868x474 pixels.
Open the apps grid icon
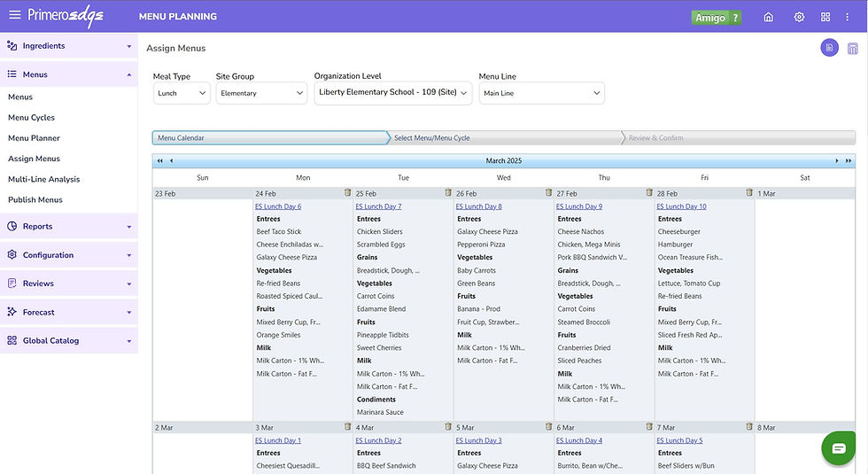(825, 17)
